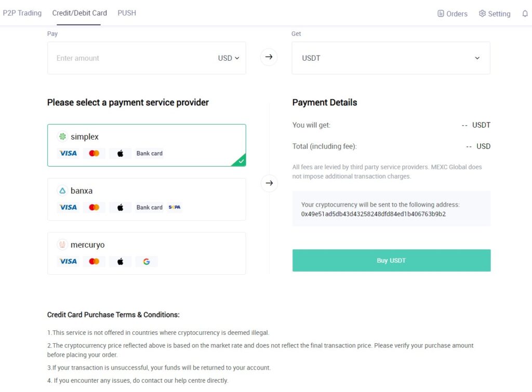Click the Google Pay icon under mercuryo

(x=146, y=262)
